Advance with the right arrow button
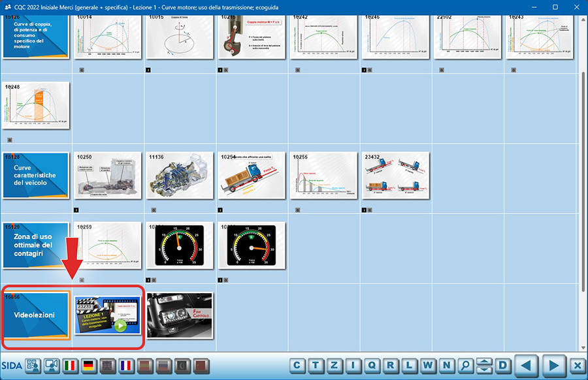The image size is (588, 380). coord(553,365)
